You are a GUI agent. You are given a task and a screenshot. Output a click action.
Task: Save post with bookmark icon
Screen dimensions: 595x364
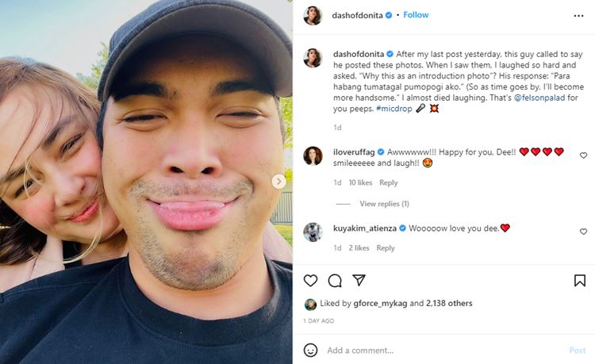pyautogui.click(x=580, y=281)
